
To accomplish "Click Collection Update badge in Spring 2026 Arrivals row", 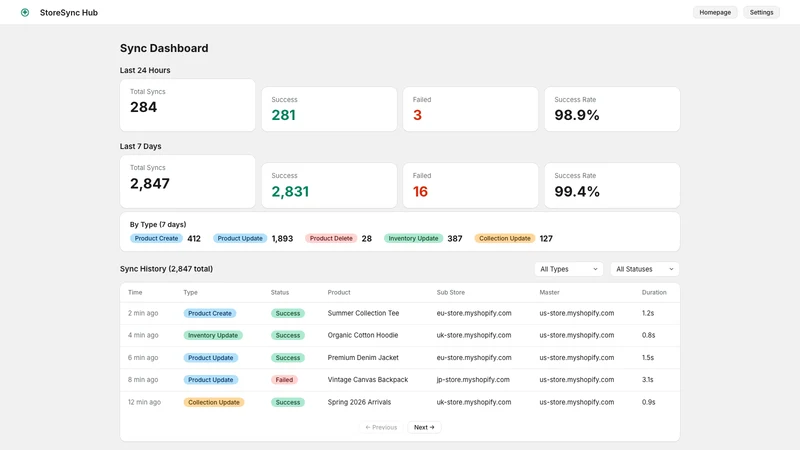I will tap(214, 402).
